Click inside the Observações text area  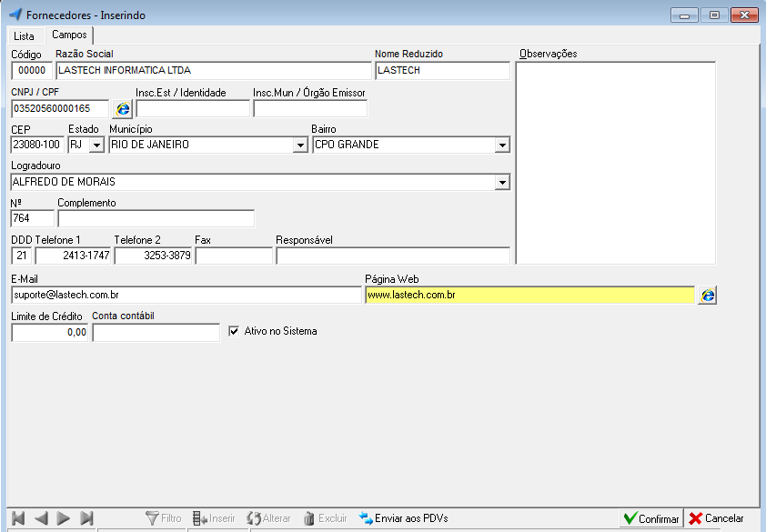(x=616, y=163)
